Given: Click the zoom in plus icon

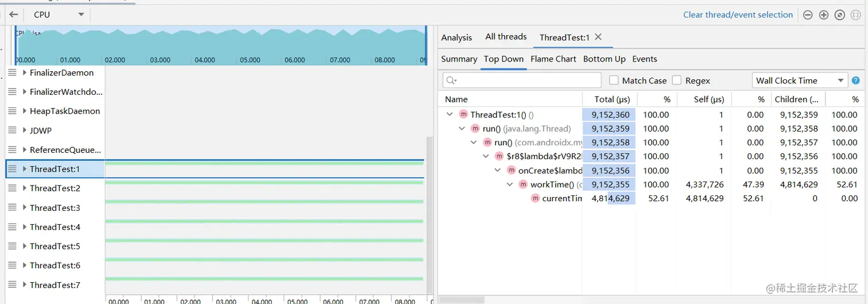Looking at the screenshot, I should pos(824,15).
